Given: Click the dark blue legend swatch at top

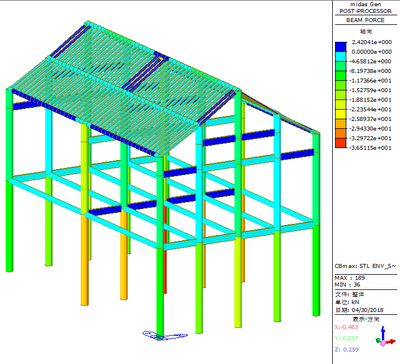Looking at the screenshot, I should coord(341,47).
